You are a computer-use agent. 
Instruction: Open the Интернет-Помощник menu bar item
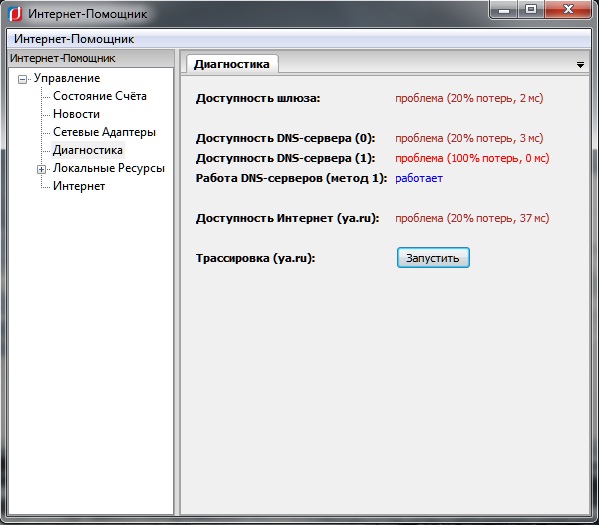[x=74, y=39]
